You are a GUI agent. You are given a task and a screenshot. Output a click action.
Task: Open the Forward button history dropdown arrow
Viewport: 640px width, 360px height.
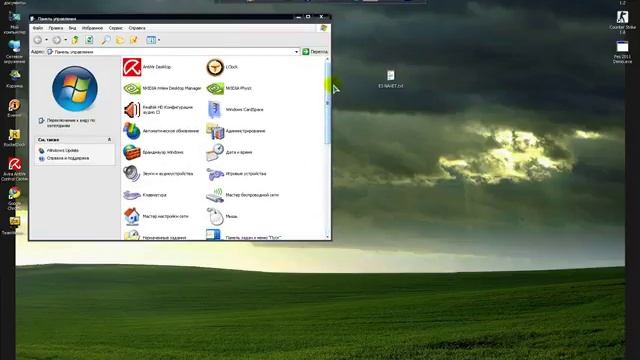65,40
